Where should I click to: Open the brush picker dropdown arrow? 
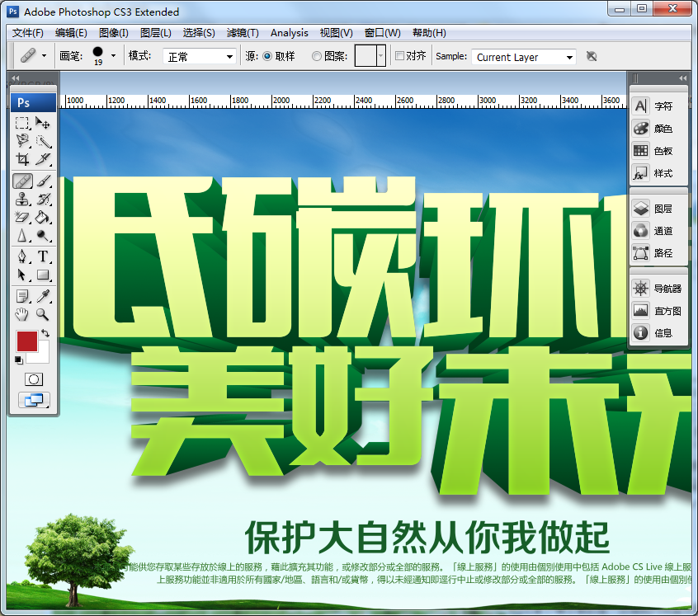113,55
